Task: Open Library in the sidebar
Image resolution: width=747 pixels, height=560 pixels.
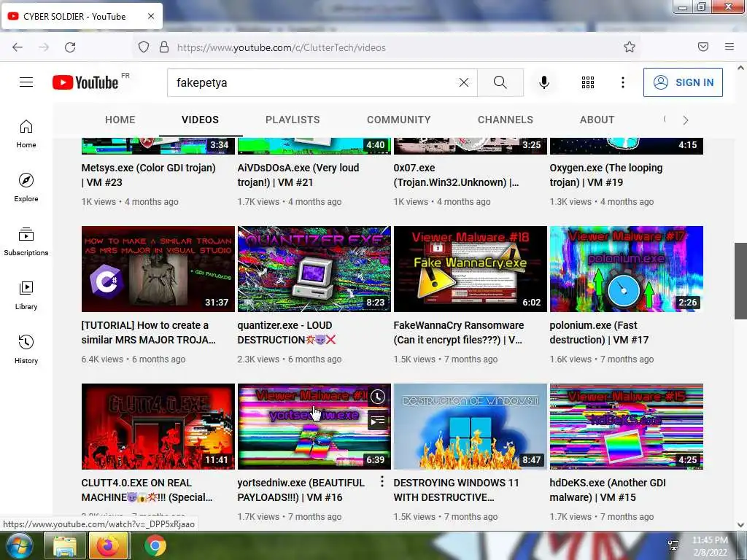Action: (26, 296)
